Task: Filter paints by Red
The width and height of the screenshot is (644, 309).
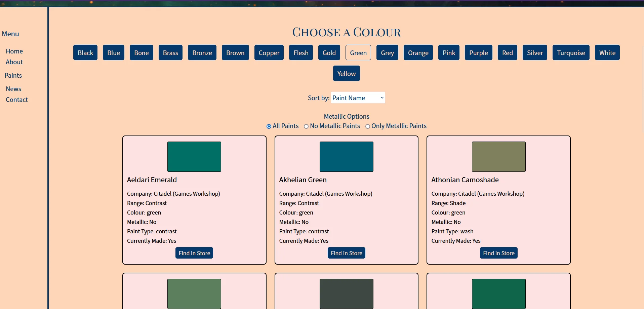Action: pos(508,52)
